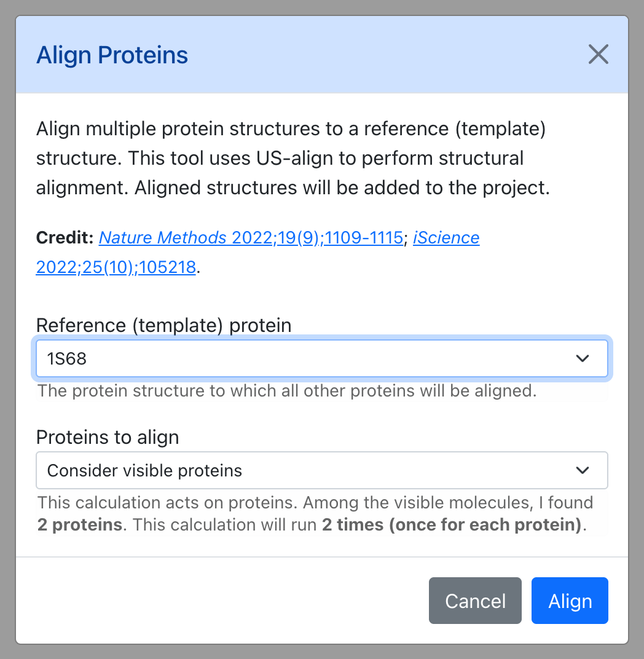Start alignment with the Align button
Viewport: 644px width, 659px height.
570,601
